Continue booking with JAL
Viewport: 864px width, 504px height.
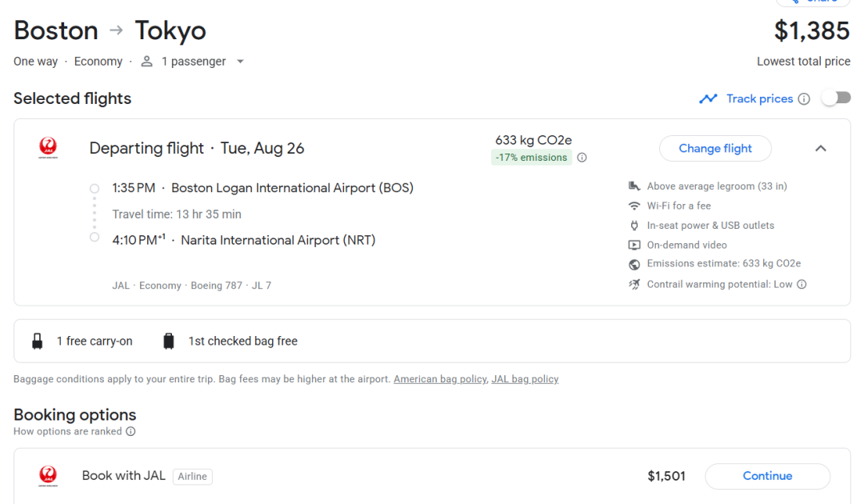click(767, 476)
